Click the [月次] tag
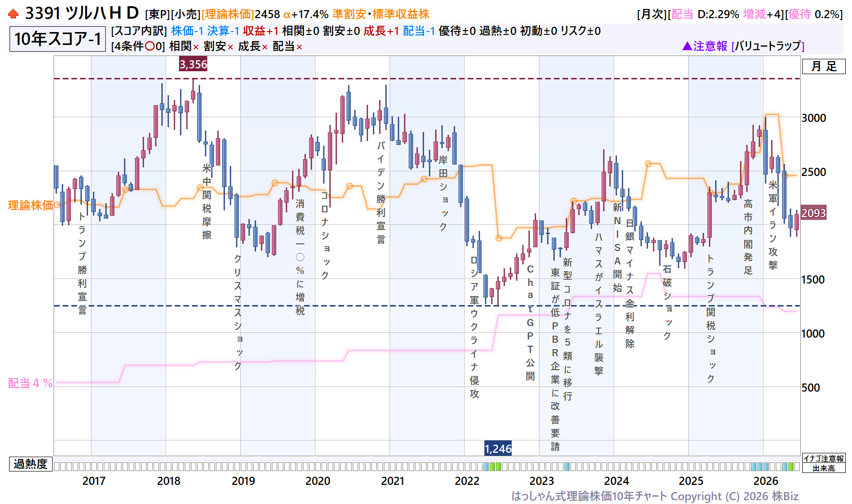 pyautogui.click(x=652, y=14)
